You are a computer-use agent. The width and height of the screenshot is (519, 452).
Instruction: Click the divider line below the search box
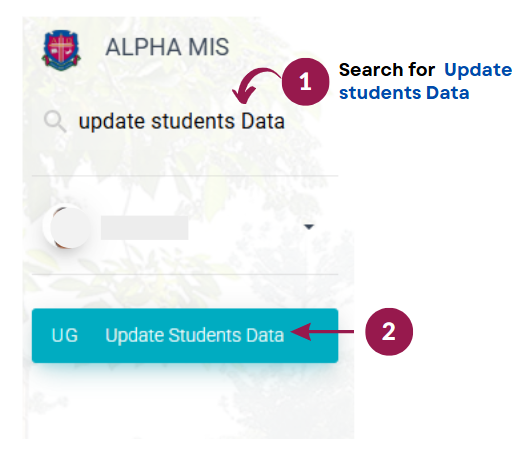pos(185,175)
